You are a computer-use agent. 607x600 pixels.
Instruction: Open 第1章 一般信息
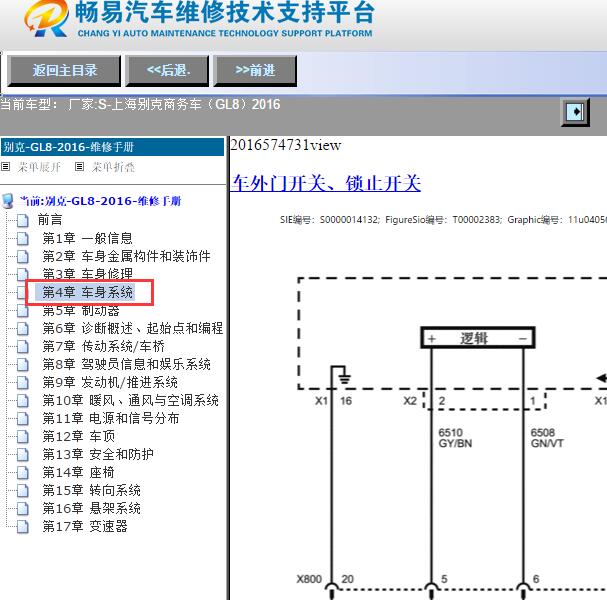(87, 238)
